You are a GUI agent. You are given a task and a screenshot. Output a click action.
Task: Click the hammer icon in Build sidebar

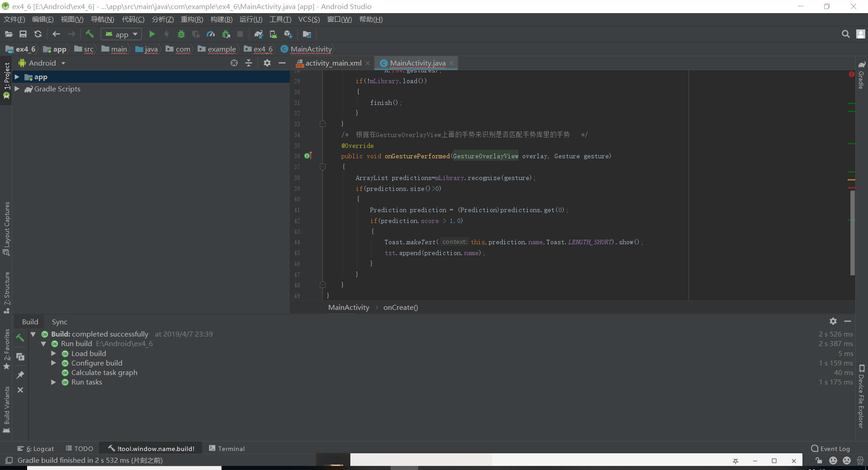(20, 338)
